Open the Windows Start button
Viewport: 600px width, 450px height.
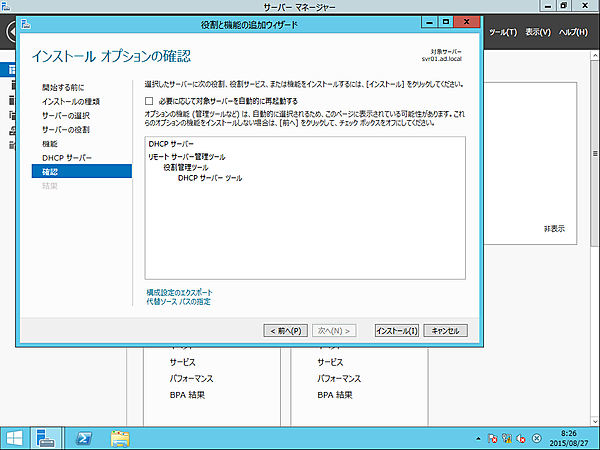(x=14, y=437)
